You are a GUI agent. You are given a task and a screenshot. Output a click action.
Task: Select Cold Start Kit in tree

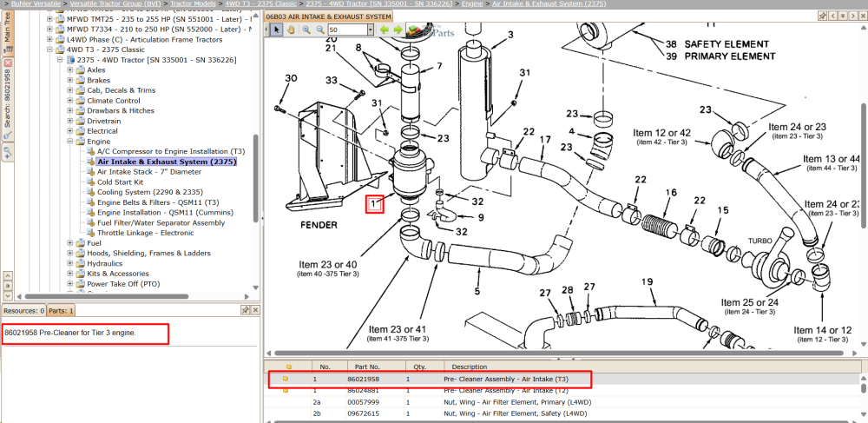coord(121,182)
